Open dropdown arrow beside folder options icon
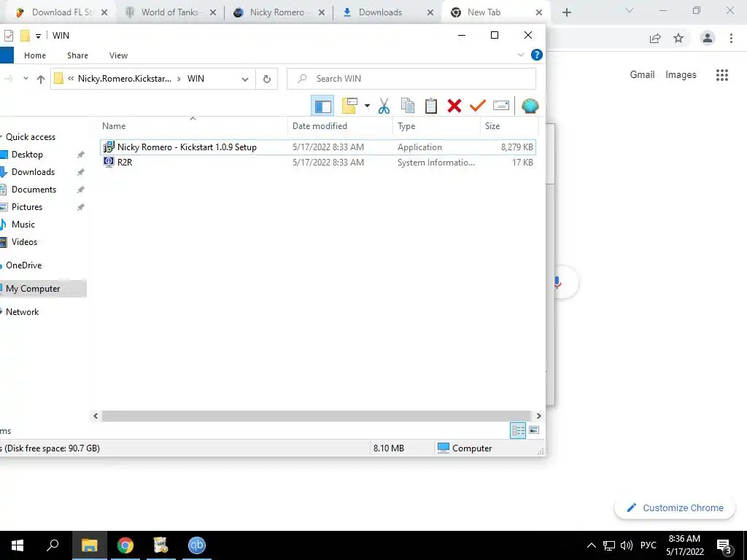The image size is (747, 560). point(367,106)
